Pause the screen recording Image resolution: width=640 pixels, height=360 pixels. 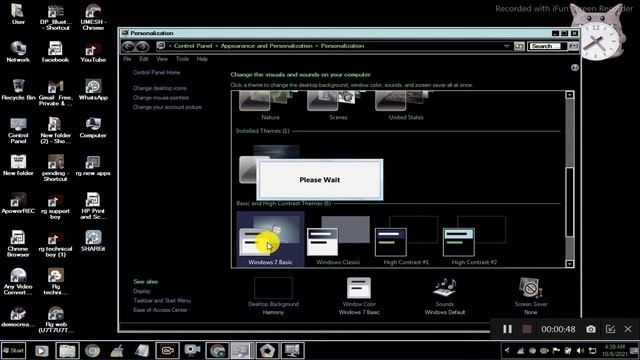pos(507,329)
